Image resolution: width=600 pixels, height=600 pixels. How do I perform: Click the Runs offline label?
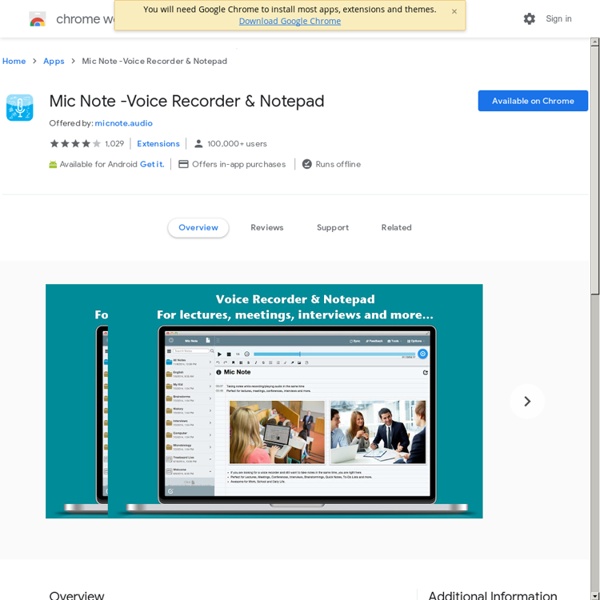(338, 164)
